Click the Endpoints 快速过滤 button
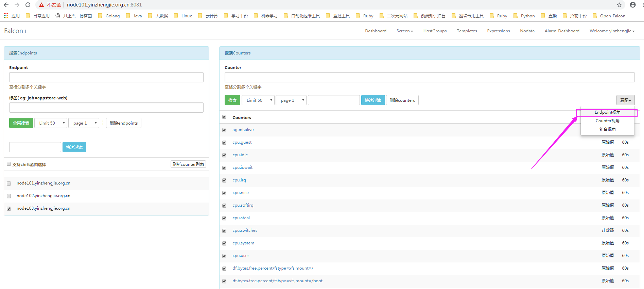 74,147
